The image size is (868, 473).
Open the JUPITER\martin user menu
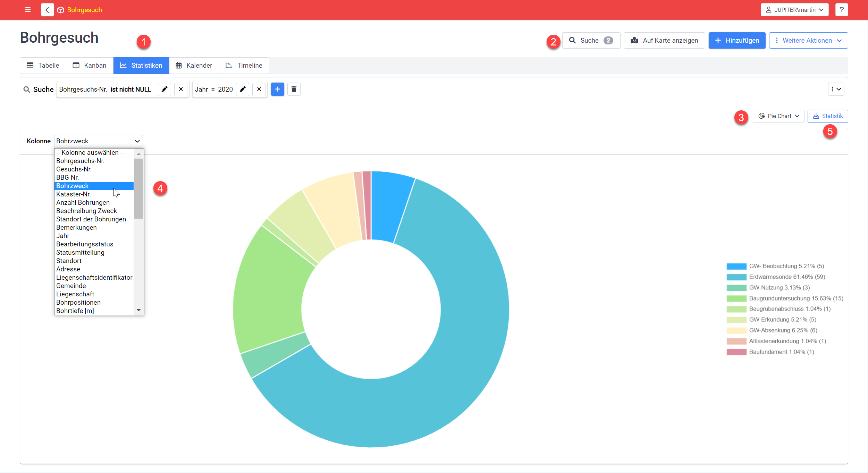point(794,10)
